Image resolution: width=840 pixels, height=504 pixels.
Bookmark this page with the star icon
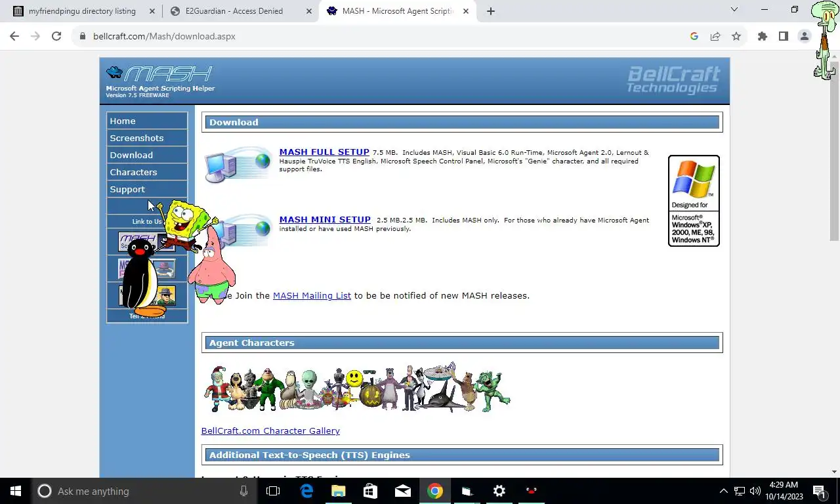point(736,36)
